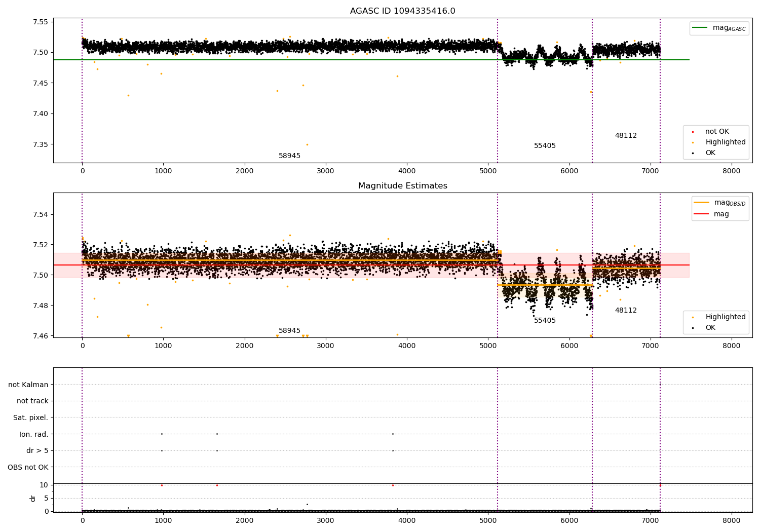Image resolution: width=760 pixels, height=532 pixels.
Task: Click the dr axis tick labeled 10
Action: (x=44, y=485)
